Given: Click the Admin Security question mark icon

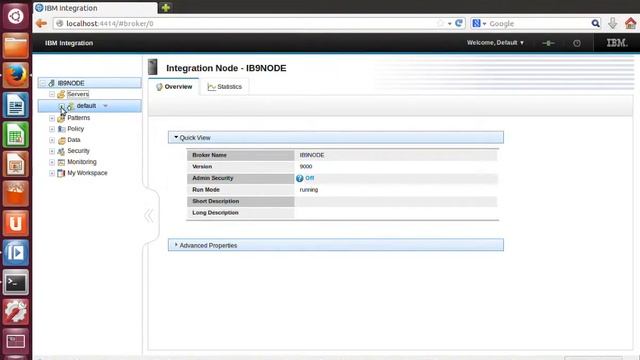Looking at the screenshot, I should pyautogui.click(x=300, y=178).
